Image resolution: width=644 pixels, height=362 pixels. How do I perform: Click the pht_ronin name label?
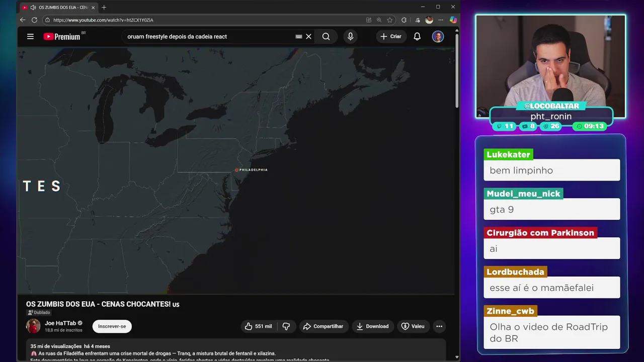(x=551, y=116)
